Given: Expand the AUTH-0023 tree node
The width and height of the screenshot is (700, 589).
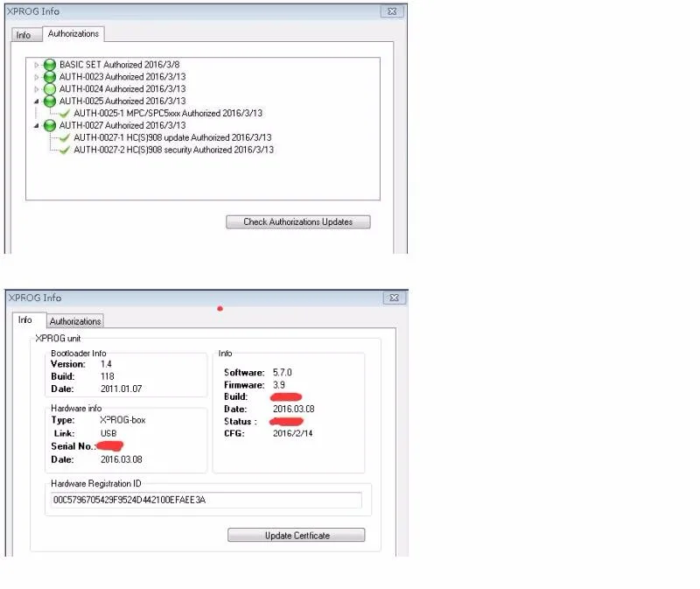Looking at the screenshot, I should coord(37,77).
